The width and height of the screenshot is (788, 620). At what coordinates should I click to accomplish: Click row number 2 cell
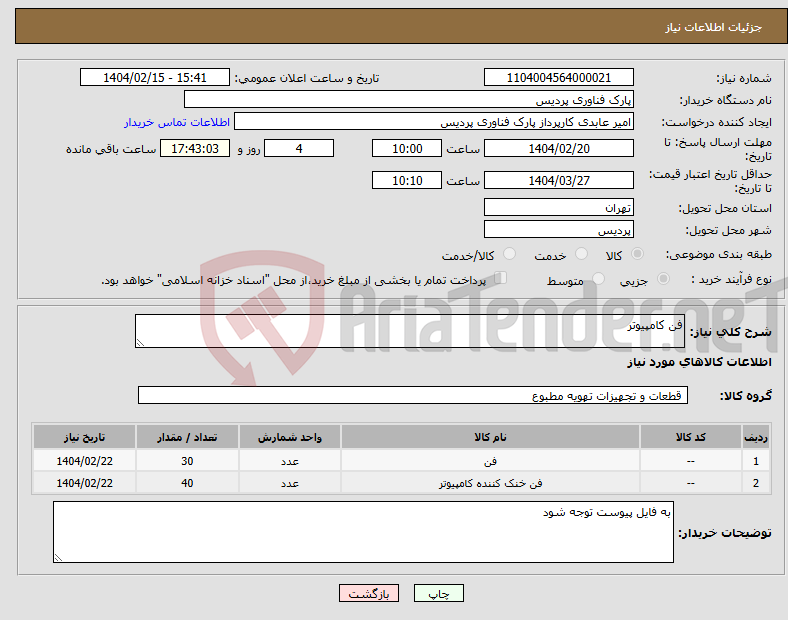[x=756, y=483]
